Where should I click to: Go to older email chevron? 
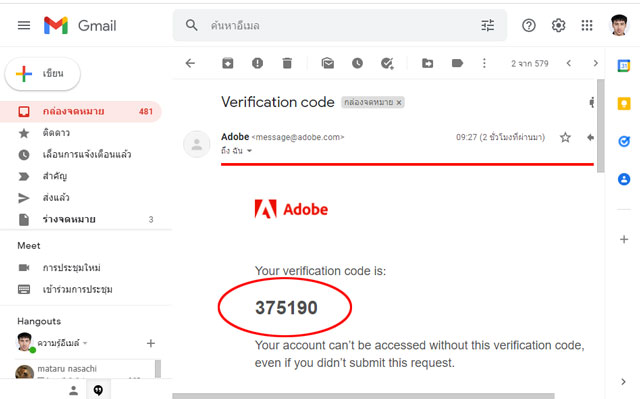596,63
